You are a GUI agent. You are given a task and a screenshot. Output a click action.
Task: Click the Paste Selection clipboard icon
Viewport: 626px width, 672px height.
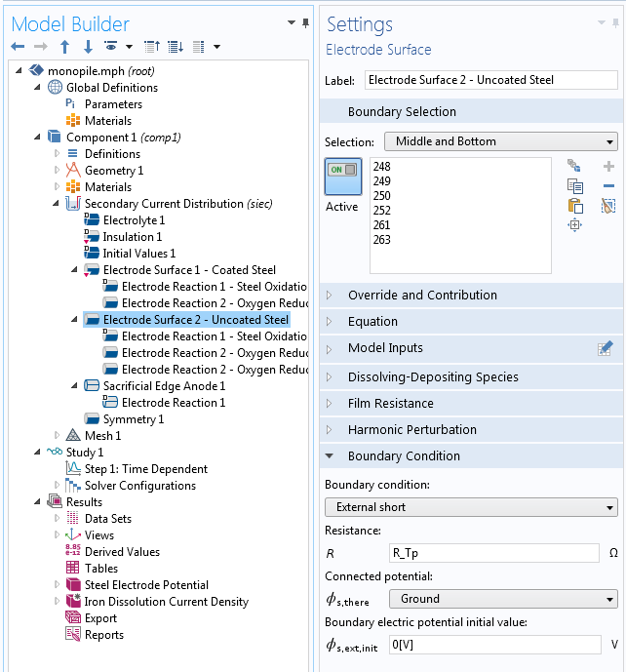click(x=575, y=206)
